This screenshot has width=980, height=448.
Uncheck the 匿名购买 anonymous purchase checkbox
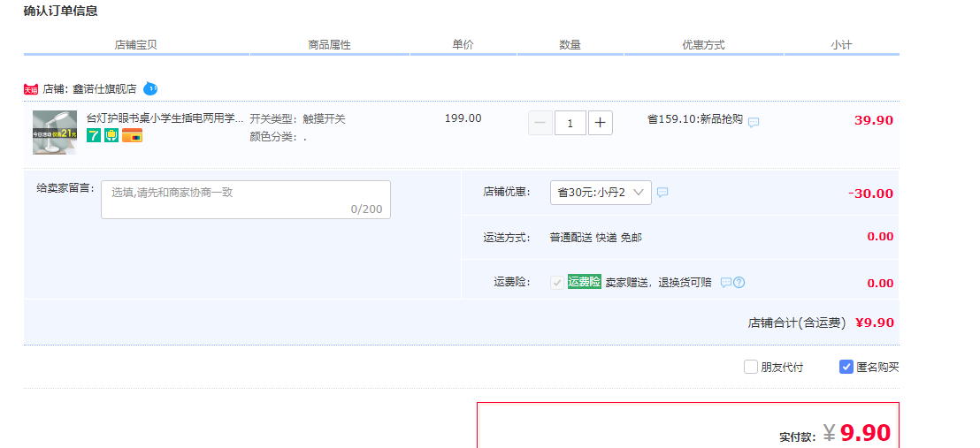click(846, 367)
